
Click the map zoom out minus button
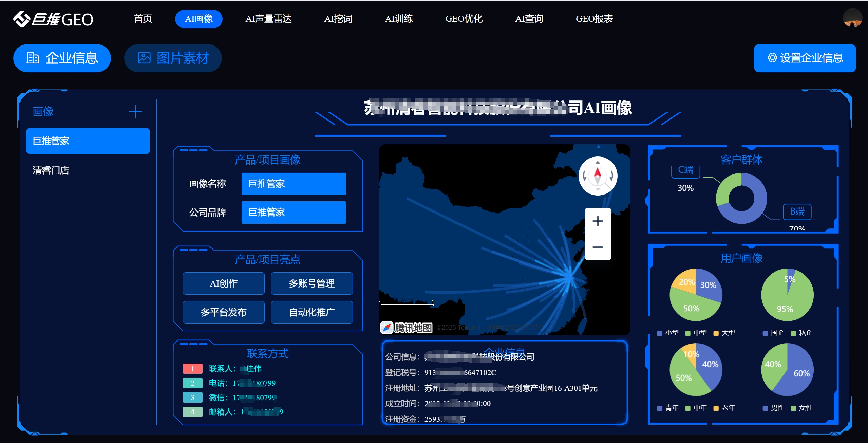pos(598,247)
